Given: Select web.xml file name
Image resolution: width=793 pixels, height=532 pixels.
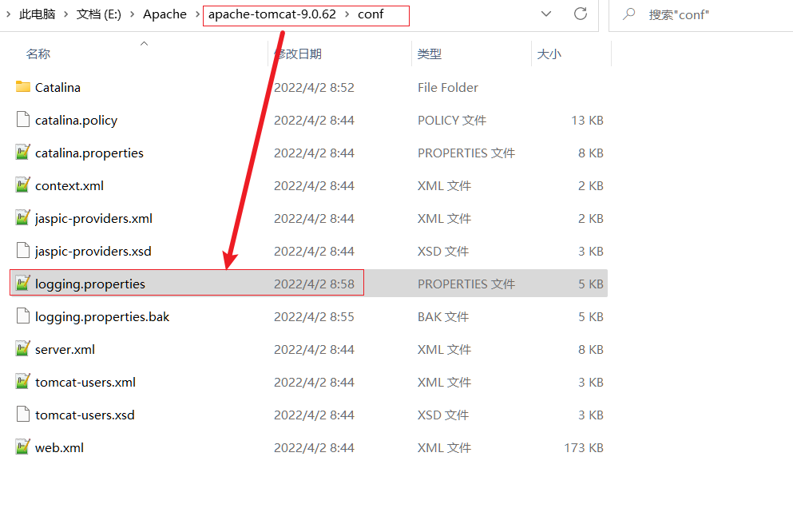Looking at the screenshot, I should 59,448.
